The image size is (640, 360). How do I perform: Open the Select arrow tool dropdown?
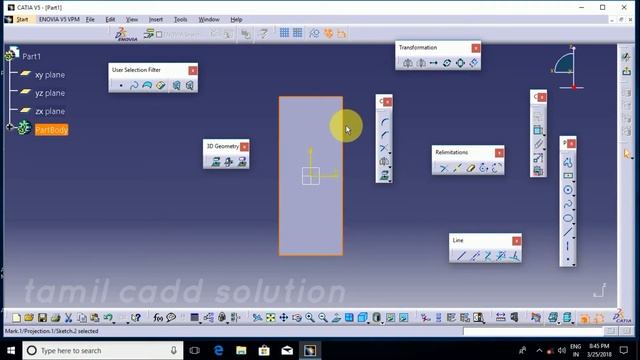pos(632,158)
